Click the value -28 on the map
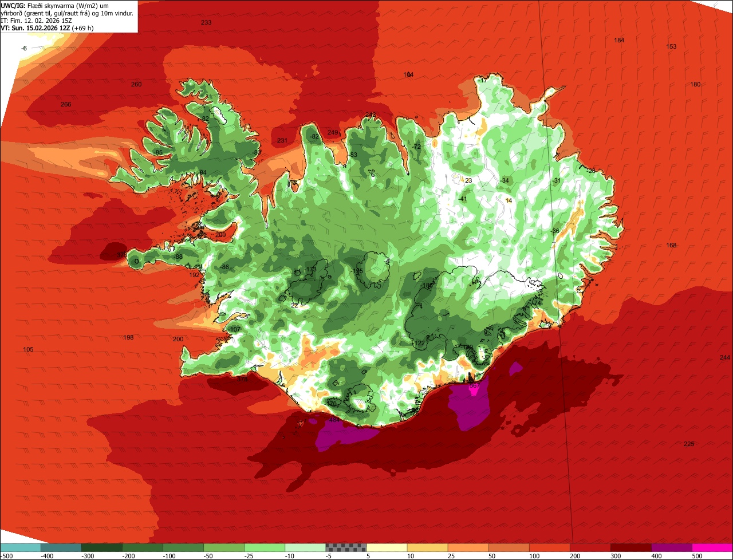 point(591,171)
